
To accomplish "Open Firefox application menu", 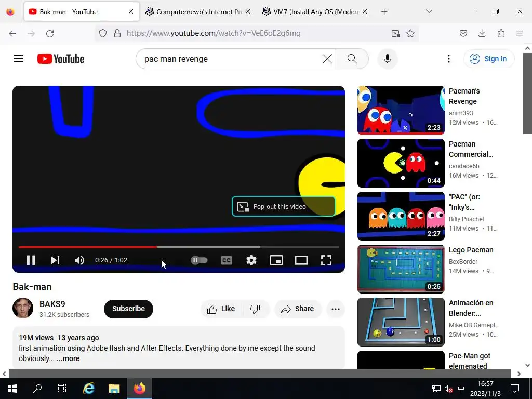I will [x=520, y=33].
